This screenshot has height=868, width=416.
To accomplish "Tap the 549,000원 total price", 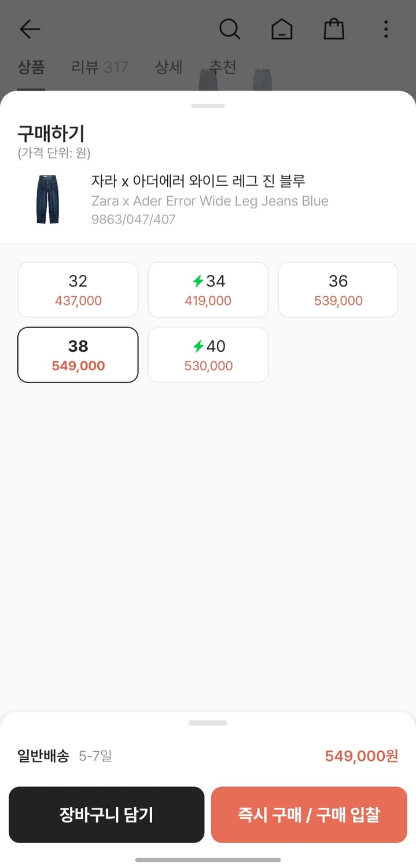I will [x=362, y=756].
